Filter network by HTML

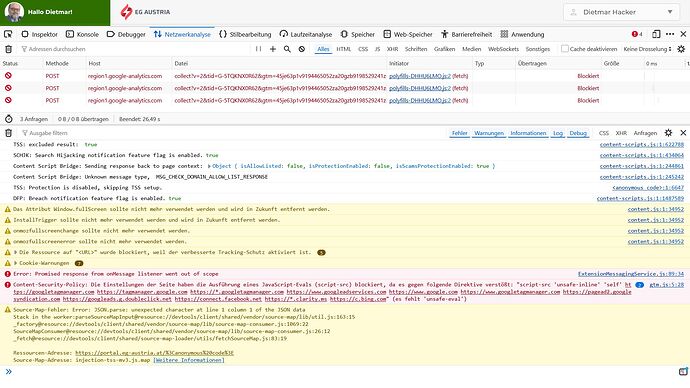[x=344, y=49]
